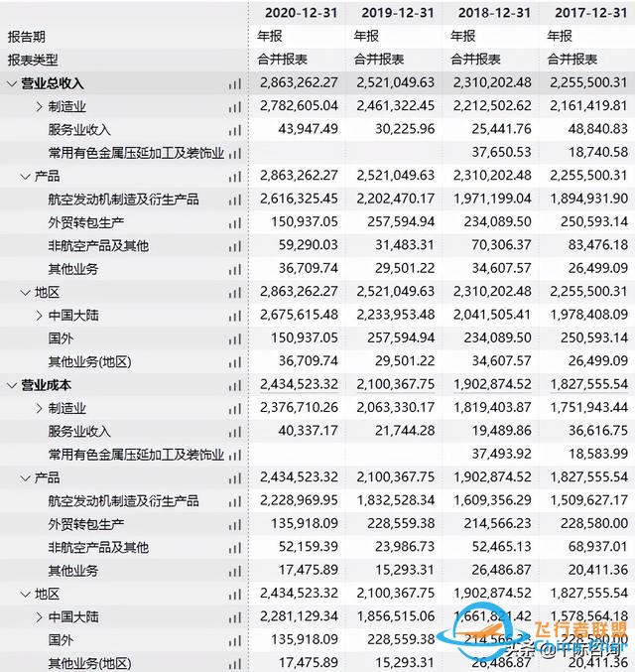Select the 2019-12-31 column header
This screenshot has width=635, height=672.
398,13
